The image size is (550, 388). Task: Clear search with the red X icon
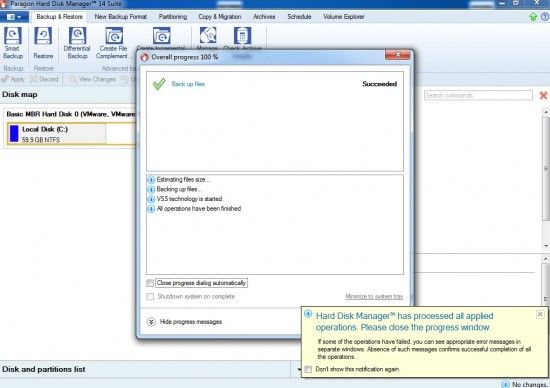tap(543, 95)
